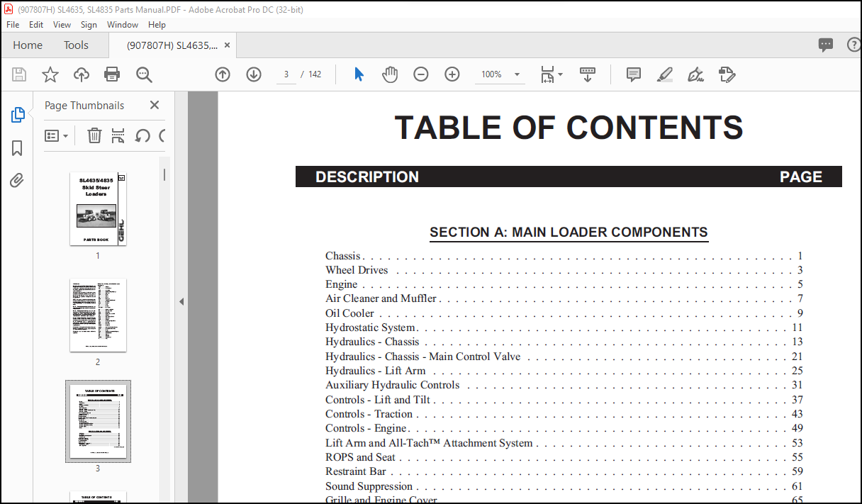Switch to the Tools tab
862x504 pixels.
76,45
